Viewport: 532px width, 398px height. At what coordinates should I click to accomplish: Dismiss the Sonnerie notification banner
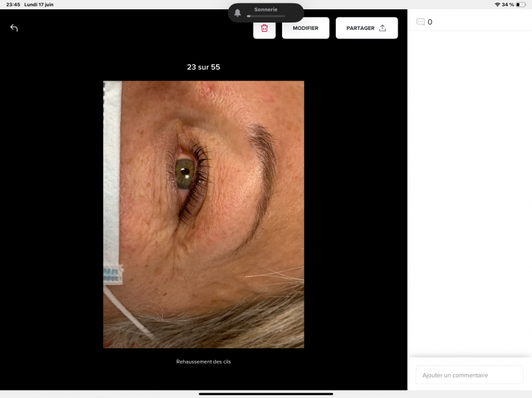[266, 11]
